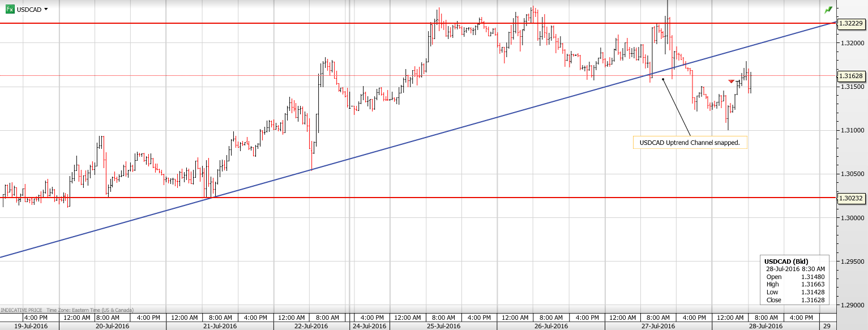Screen dimensions: 868x330
Task: Open the USDCAD (Bid) quote panel
Action: (794, 277)
